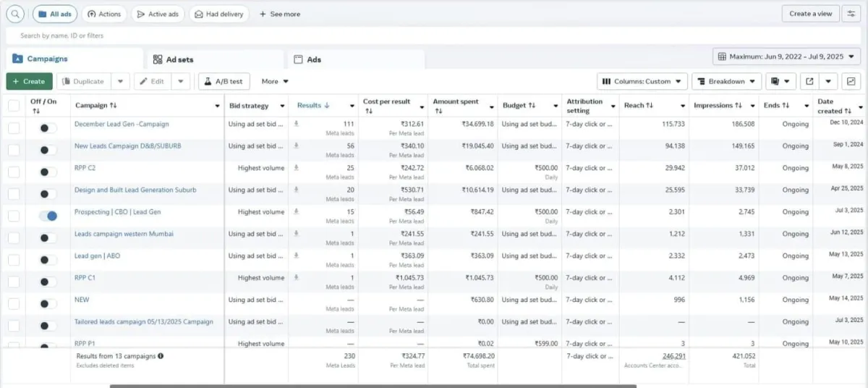This screenshot has height=388, width=868.
Task: Sort the Impressions column
Action: [x=739, y=106]
